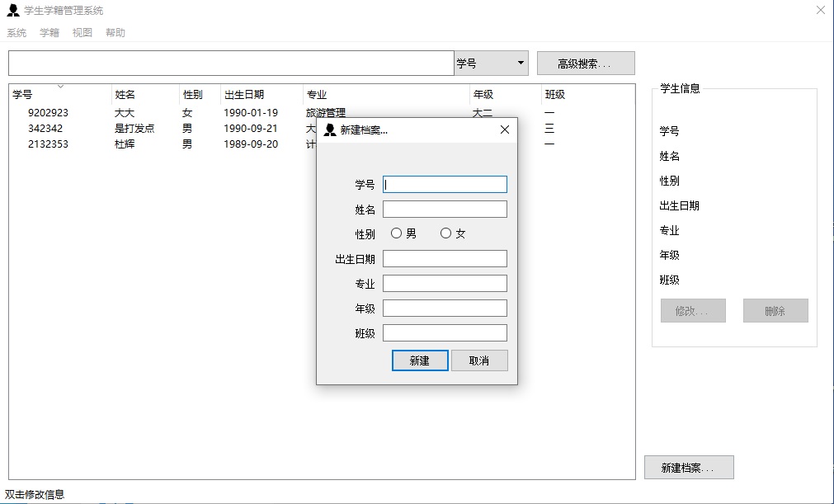Open the 帮助 menu

115,32
